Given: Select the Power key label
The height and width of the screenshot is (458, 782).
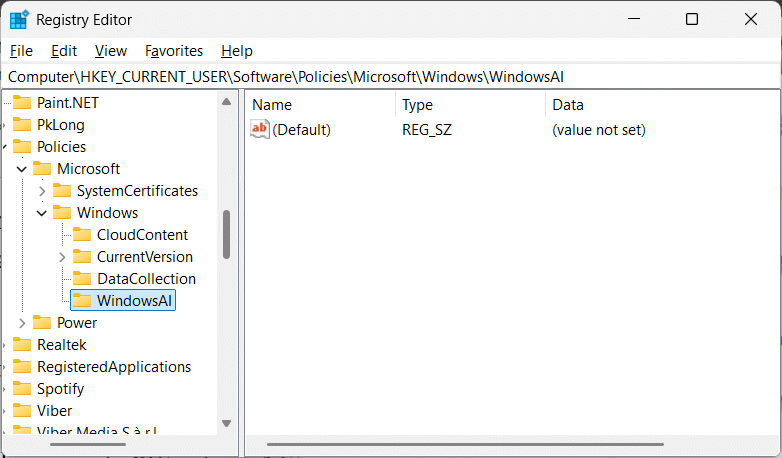Looking at the screenshot, I should (x=77, y=322).
